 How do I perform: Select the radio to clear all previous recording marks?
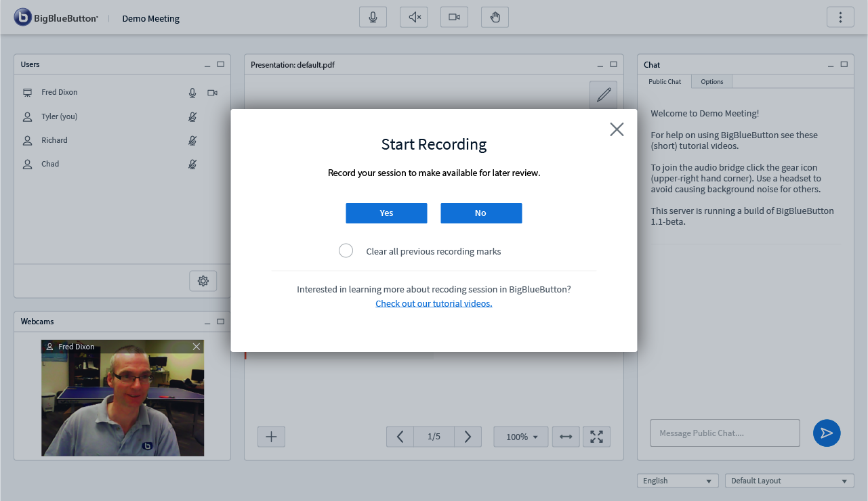click(x=346, y=250)
